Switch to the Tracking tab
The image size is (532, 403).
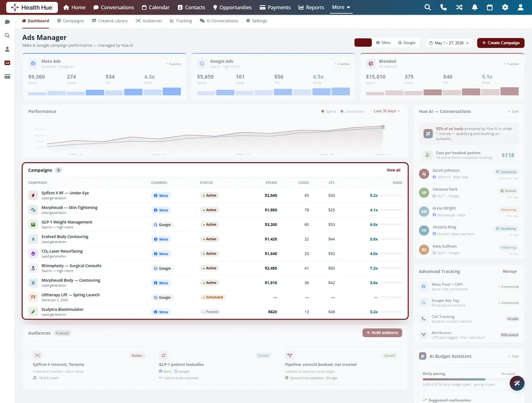pos(181,21)
